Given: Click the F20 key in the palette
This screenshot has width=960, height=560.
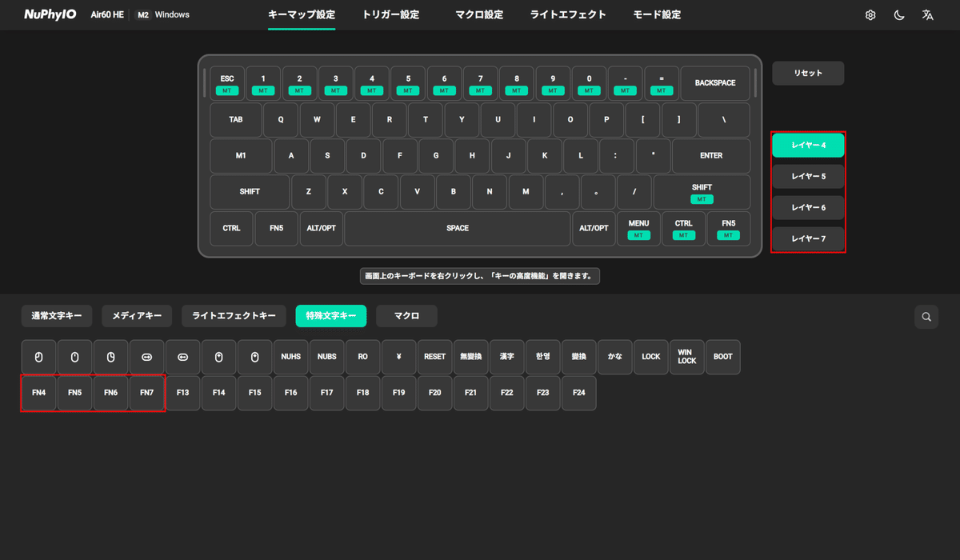Looking at the screenshot, I should pos(434,394).
